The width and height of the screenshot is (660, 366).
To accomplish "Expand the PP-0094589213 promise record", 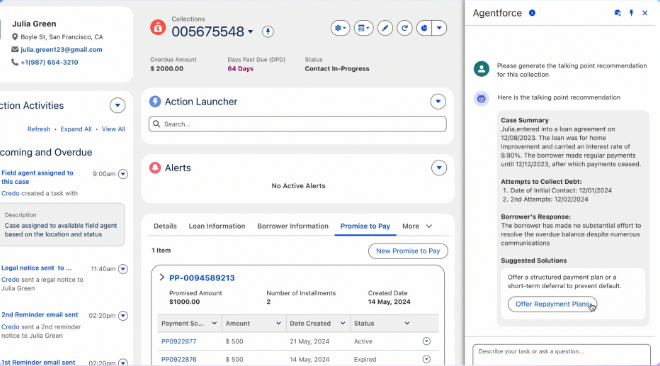I will tap(162, 278).
